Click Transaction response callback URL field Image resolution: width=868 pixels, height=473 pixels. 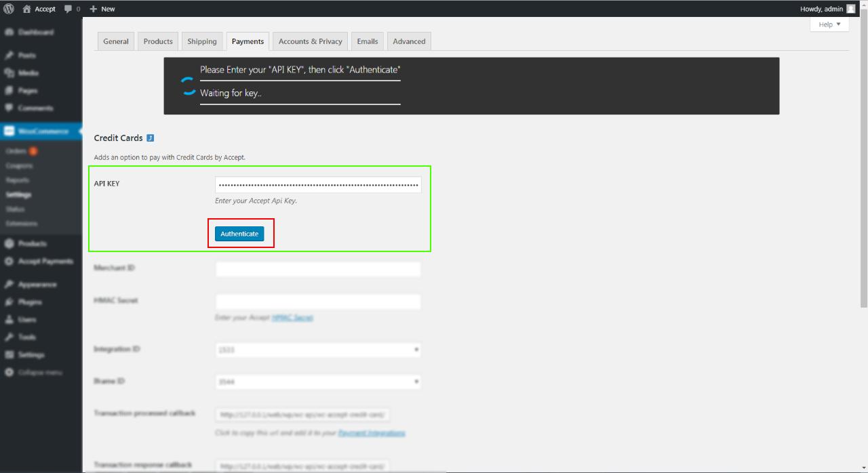(302, 466)
